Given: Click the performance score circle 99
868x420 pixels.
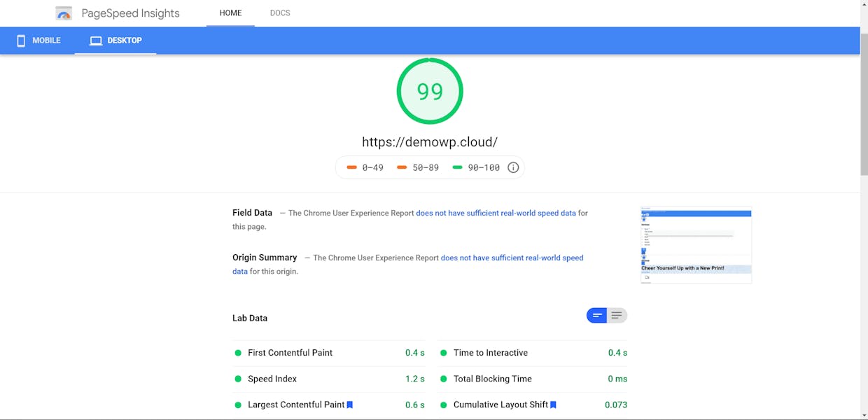Looking at the screenshot, I should [430, 91].
